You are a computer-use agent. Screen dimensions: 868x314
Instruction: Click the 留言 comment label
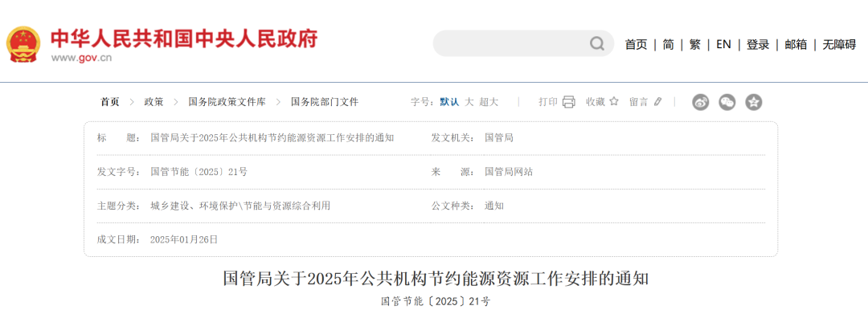pyautogui.click(x=638, y=102)
